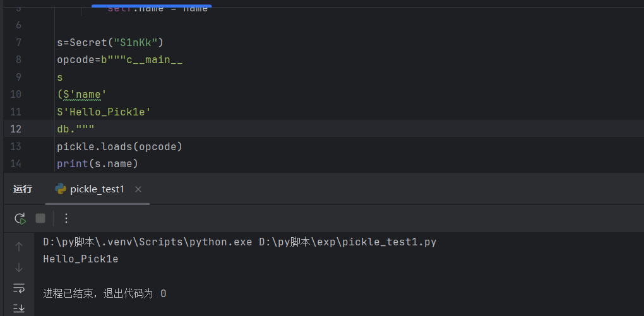Click gutter at line number 12

click(x=15, y=129)
